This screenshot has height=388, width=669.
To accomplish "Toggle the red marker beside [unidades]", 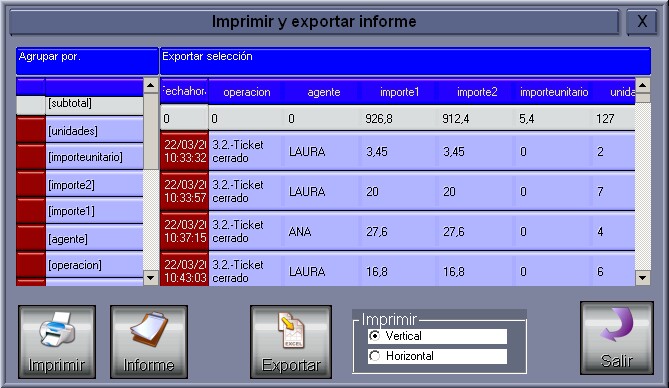I will click(31, 130).
